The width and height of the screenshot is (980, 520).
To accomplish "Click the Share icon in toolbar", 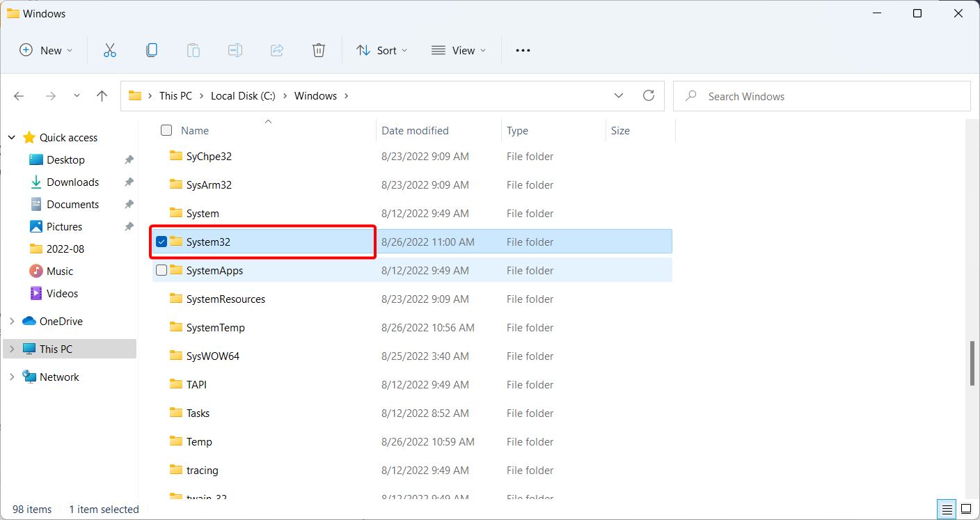I will pyautogui.click(x=277, y=50).
